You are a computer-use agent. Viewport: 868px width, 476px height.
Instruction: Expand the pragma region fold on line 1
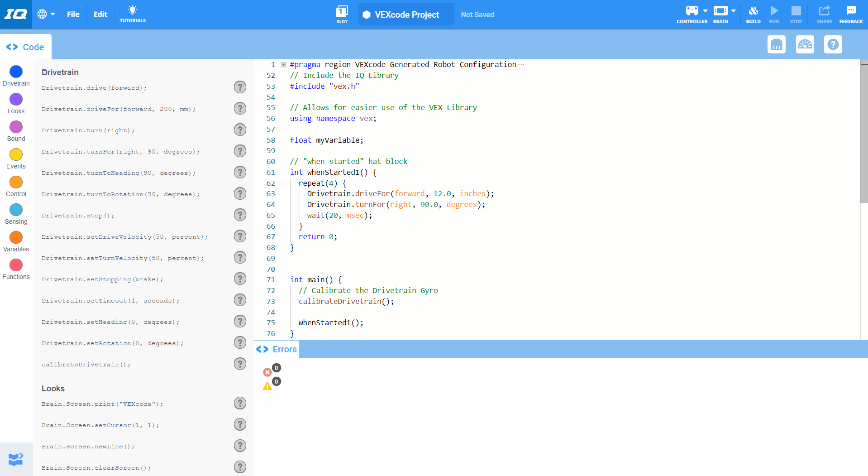[284, 65]
